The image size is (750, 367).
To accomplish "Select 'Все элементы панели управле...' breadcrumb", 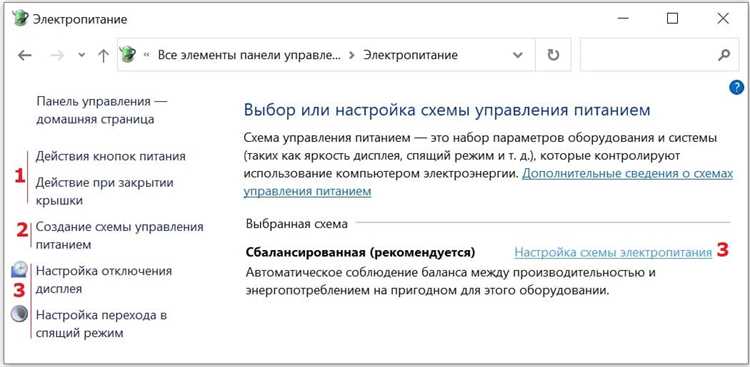I will click(250, 55).
